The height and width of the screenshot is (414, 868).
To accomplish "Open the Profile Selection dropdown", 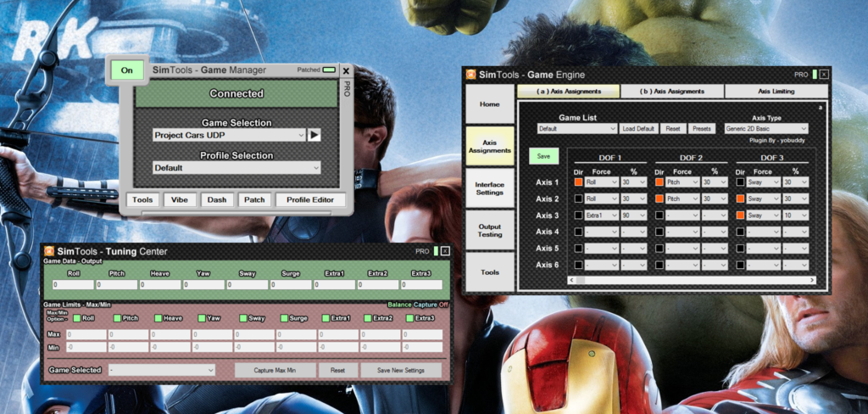I will tap(237, 167).
